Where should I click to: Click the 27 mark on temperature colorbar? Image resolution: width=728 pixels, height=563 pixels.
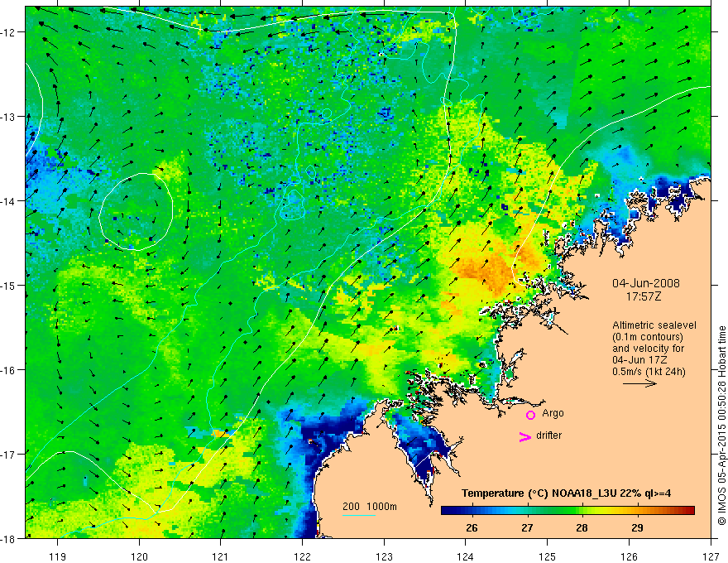(527, 528)
